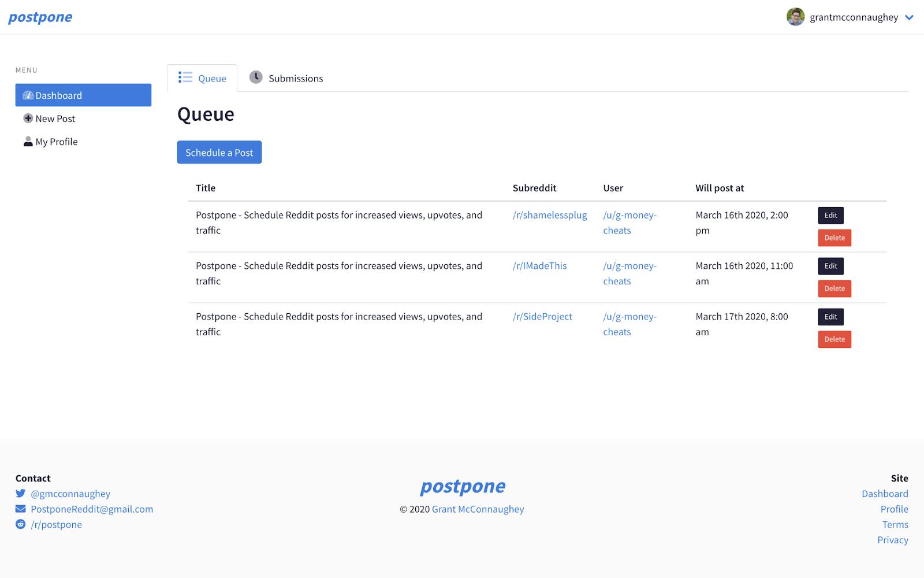This screenshot has width=924, height=578.
Task: Click the Submissions clock icon
Action: pyautogui.click(x=256, y=77)
